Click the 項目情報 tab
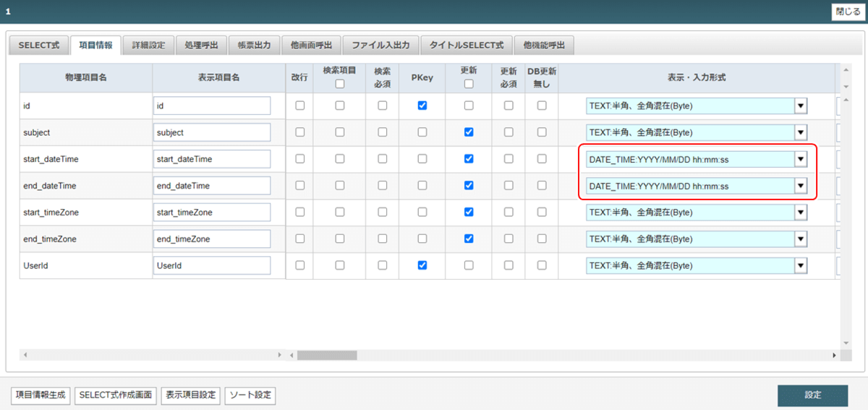The width and height of the screenshot is (868, 410). click(x=96, y=44)
